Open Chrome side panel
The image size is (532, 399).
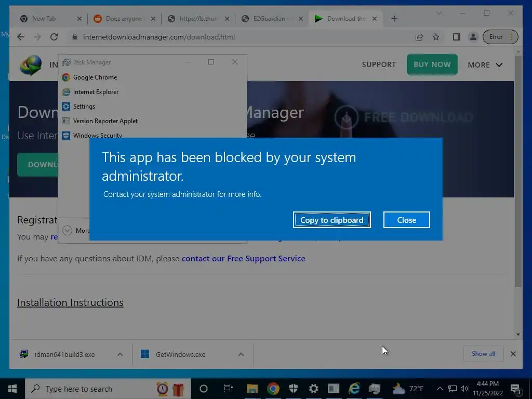tap(456, 37)
